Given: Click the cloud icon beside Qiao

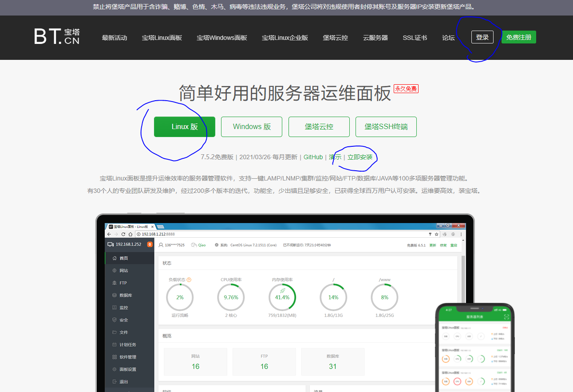Looking at the screenshot, I should pyautogui.click(x=194, y=245).
